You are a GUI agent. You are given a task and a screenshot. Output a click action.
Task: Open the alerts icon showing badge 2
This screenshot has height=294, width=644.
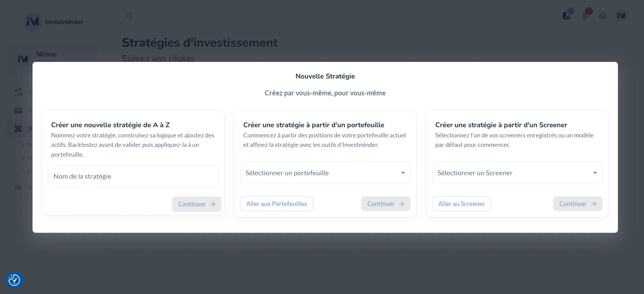point(566,16)
